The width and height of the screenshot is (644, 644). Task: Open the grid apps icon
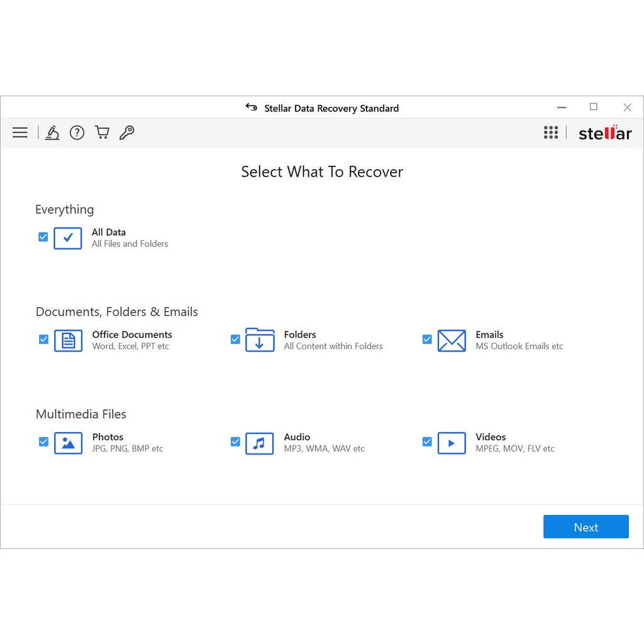coord(551,133)
